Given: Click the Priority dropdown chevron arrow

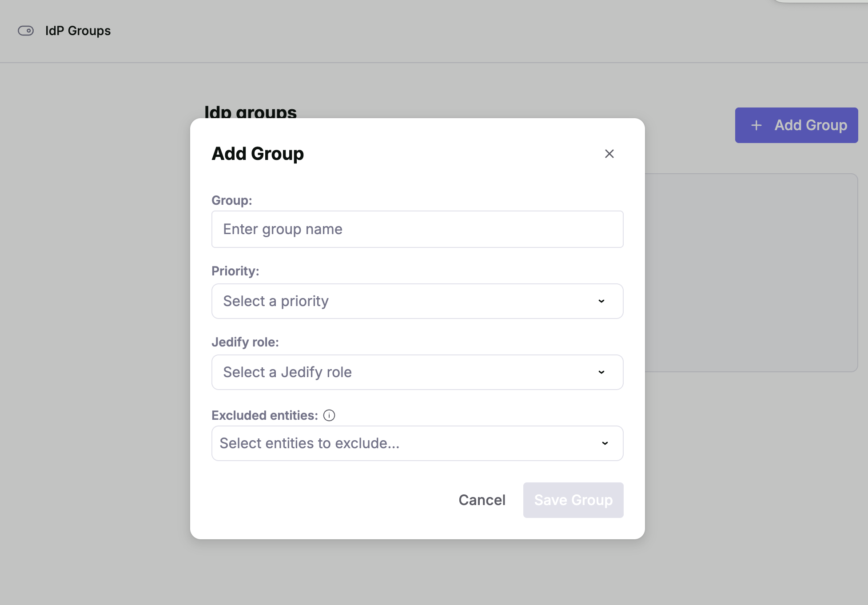Looking at the screenshot, I should click(x=601, y=301).
